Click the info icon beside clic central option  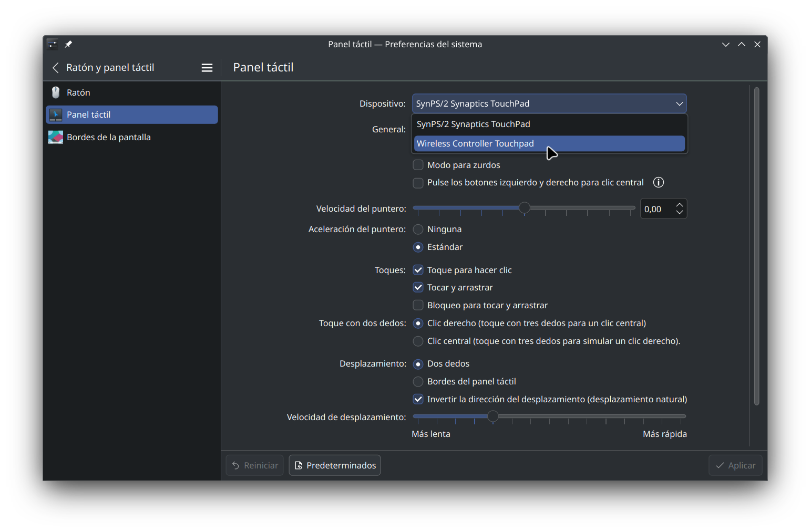(x=659, y=182)
